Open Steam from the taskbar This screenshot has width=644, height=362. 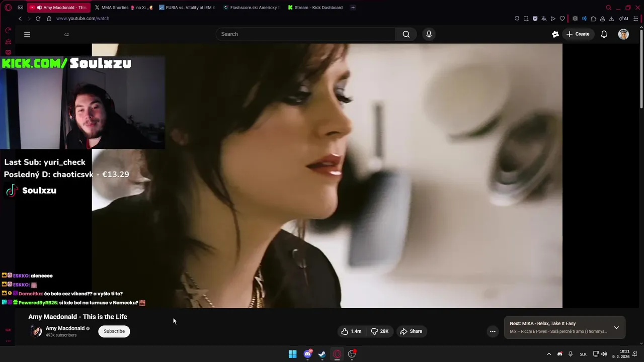point(322,354)
